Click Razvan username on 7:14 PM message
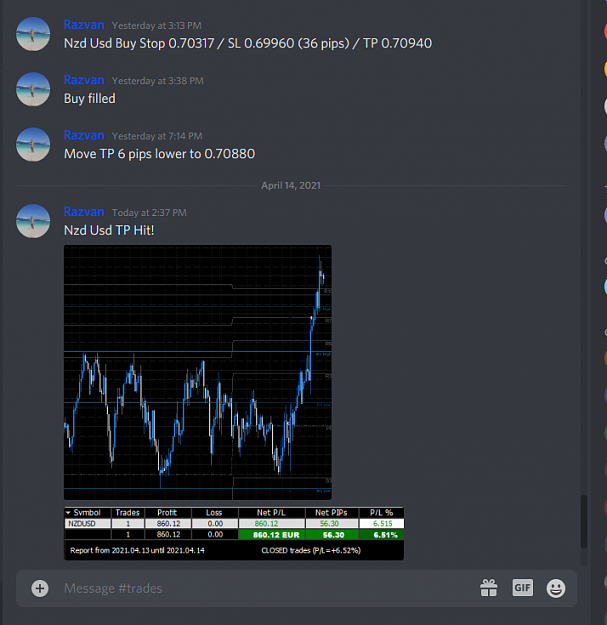Screen dimensions: 607x625 tap(84, 135)
